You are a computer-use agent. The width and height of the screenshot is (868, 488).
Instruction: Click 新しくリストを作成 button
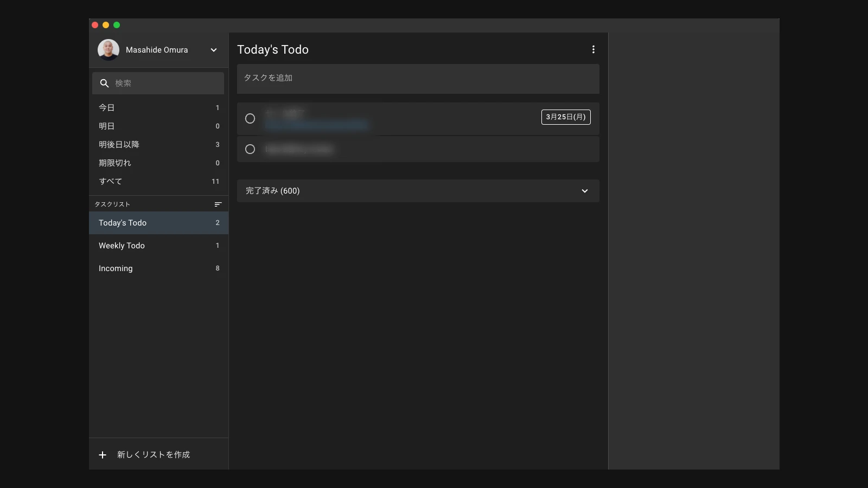[154, 455]
